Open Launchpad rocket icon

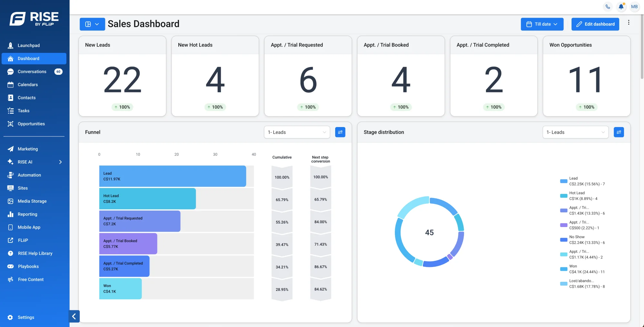tap(11, 45)
